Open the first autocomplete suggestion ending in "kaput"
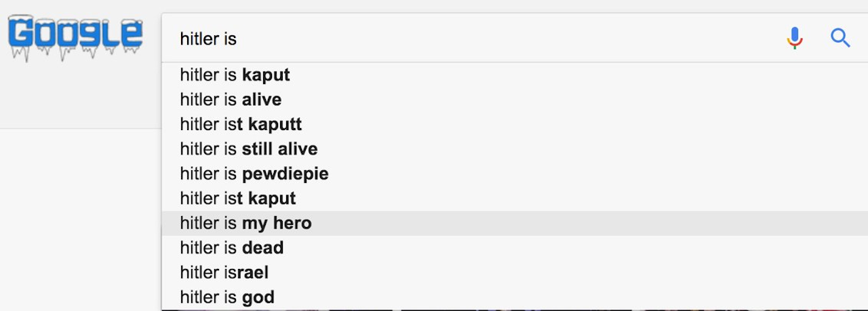This screenshot has height=311, width=868. click(x=235, y=75)
